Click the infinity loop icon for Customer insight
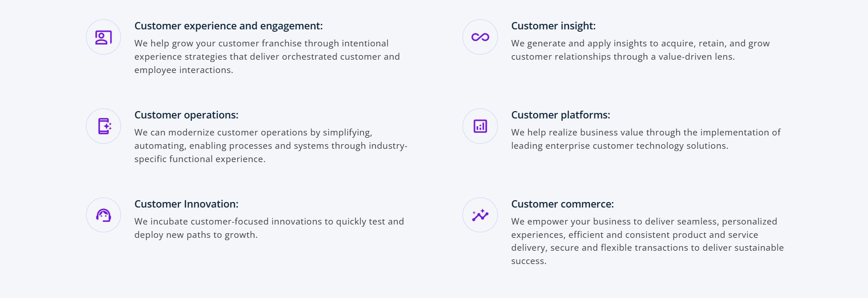The image size is (868, 298). 480,37
